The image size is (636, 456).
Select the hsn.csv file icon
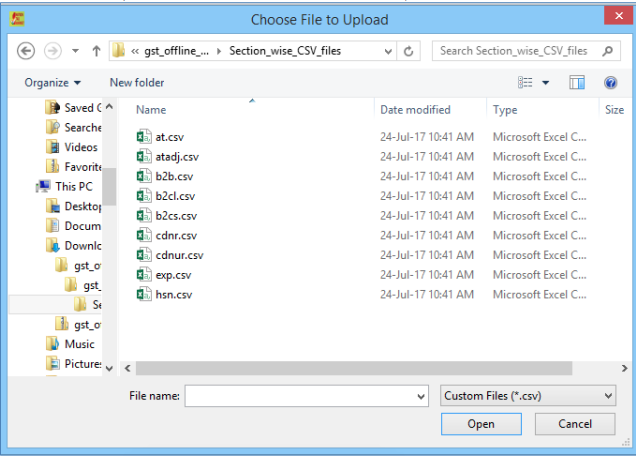144,294
